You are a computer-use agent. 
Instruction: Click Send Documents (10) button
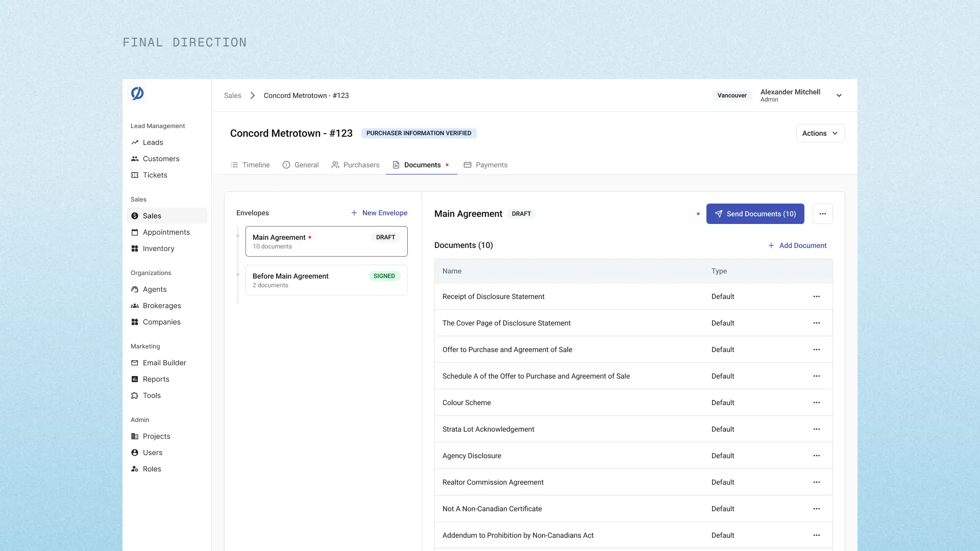[x=755, y=214]
